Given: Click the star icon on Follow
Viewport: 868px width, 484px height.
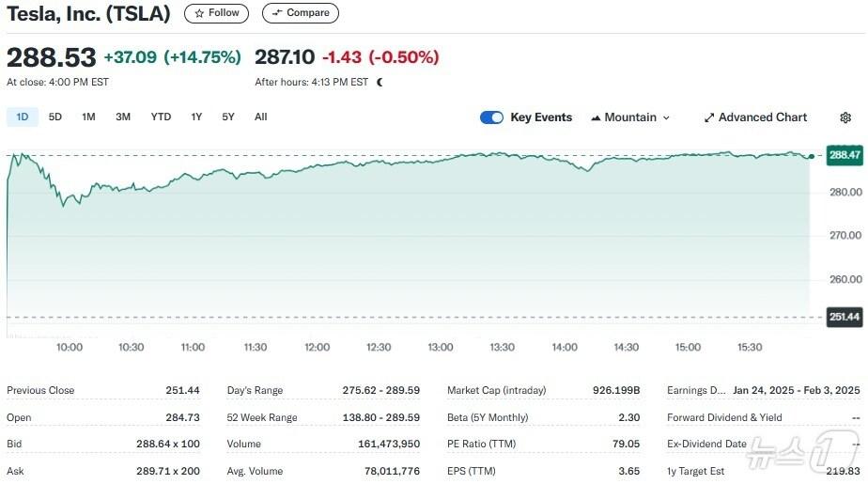Looking at the screenshot, I should [199, 13].
